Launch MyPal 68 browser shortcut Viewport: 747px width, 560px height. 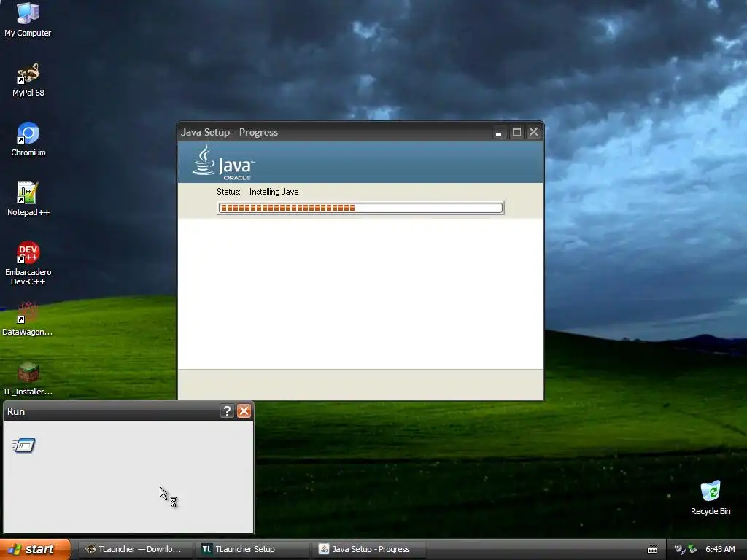click(28, 79)
